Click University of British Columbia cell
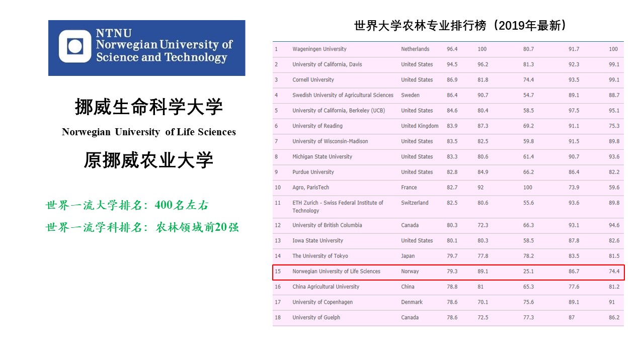 pos(327,225)
